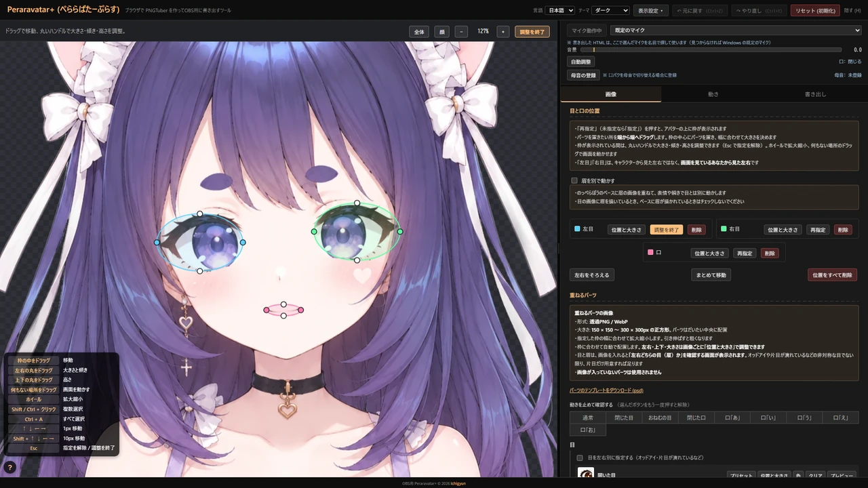Viewport: 868px width, 488px height.
Task: Click 全体 view button on canvas toolbar
Action: (419, 31)
